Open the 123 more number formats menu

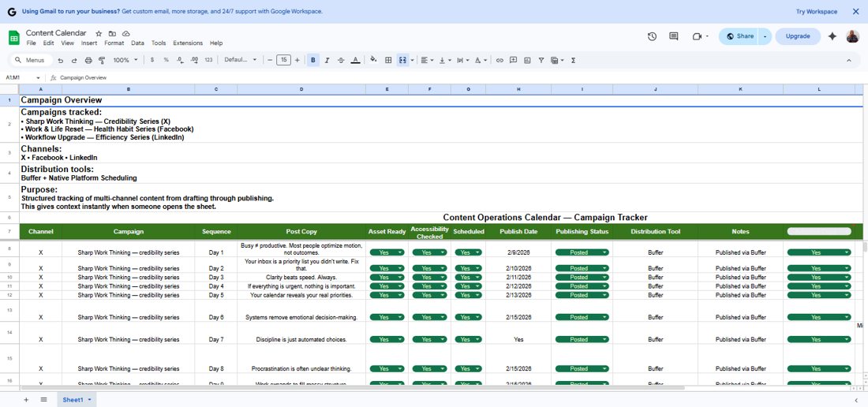pyautogui.click(x=208, y=60)
